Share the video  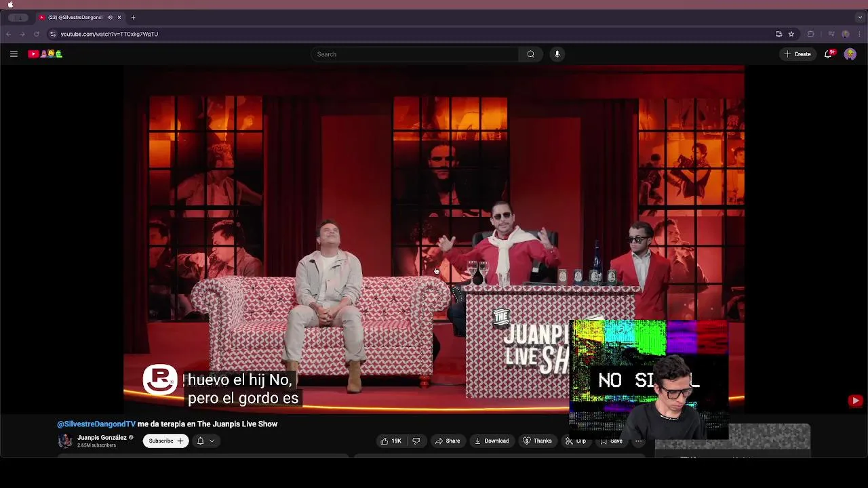448,441
